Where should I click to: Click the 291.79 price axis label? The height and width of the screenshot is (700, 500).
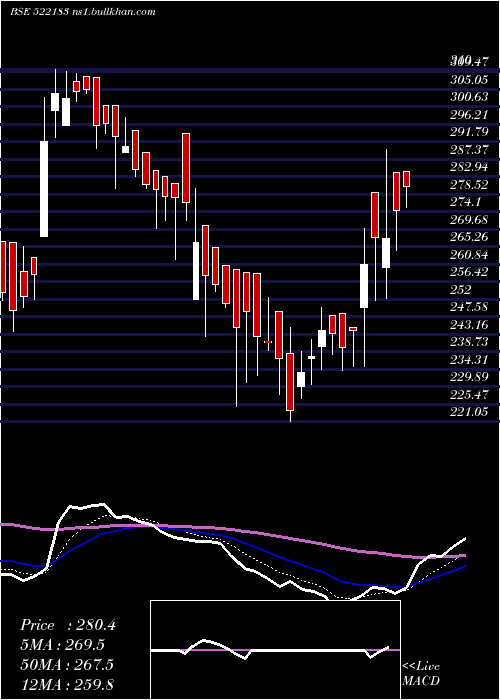click(x=468, y=132)
